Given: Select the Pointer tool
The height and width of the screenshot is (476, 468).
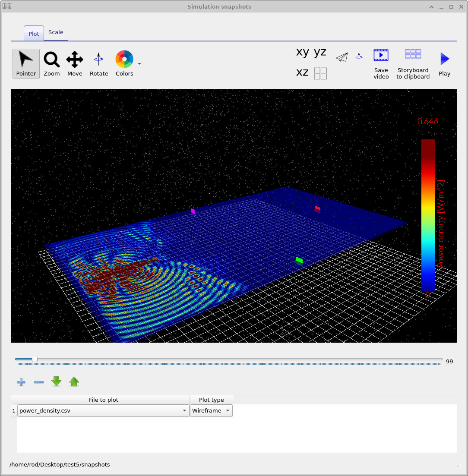Looking at the screenshot, I should [x=26, y=63].
